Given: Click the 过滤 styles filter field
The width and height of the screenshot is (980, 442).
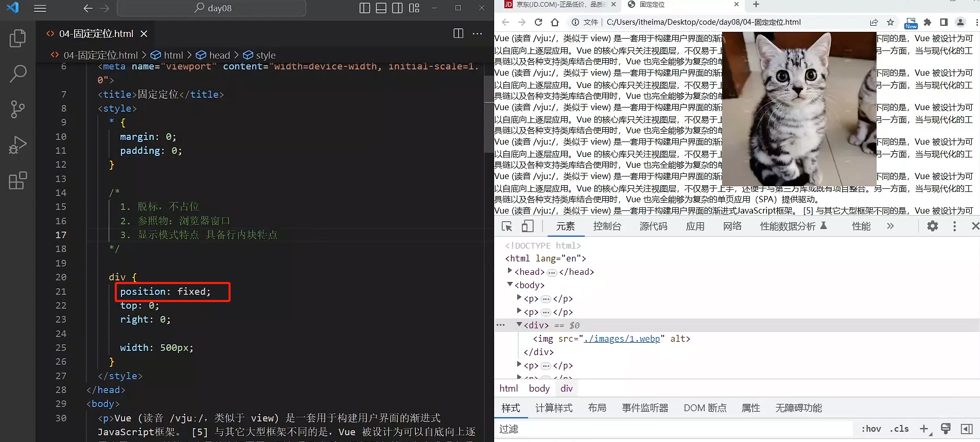Looking at the screenshot, I should (x=674, y=429).
